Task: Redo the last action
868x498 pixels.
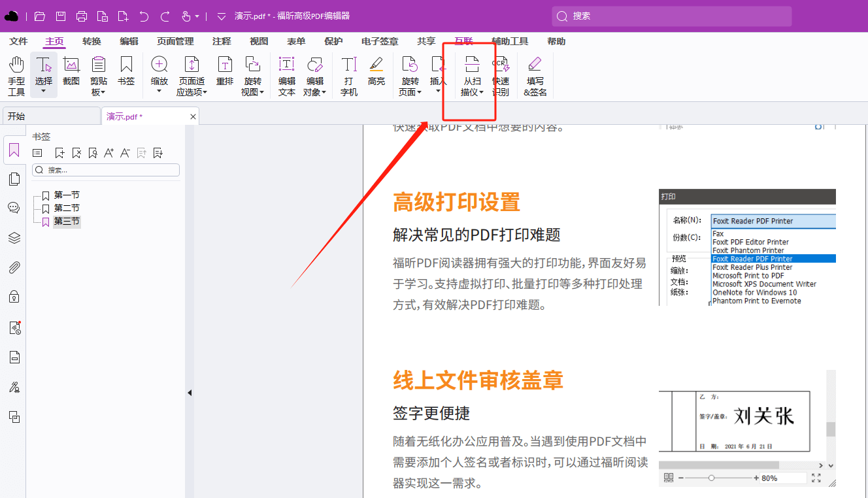Action: point(165,16)
